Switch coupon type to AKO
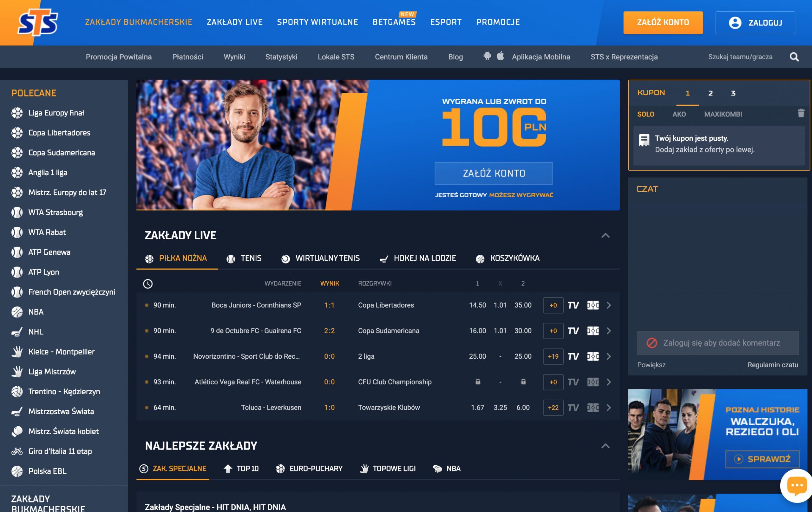 coord(679,114)
